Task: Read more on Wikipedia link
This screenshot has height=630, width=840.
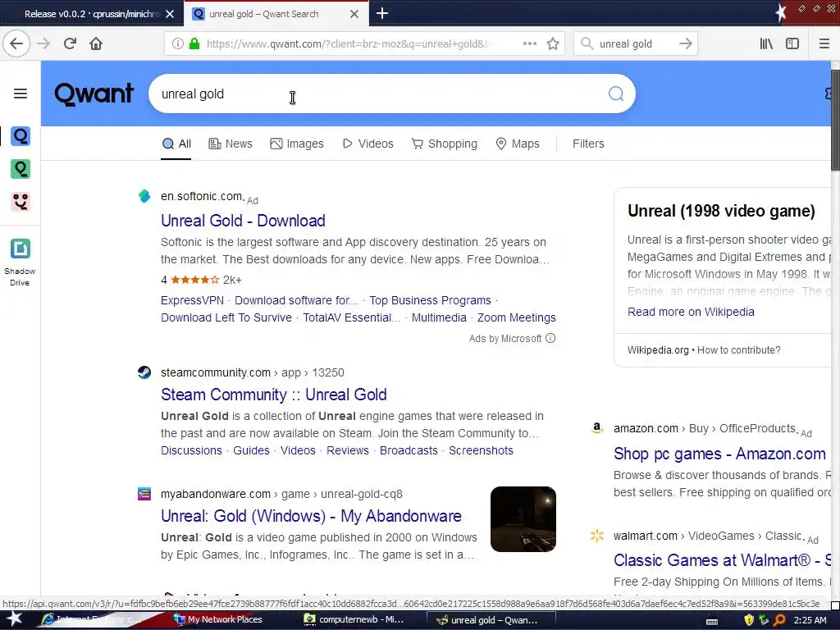Action: tap(691, 312)
